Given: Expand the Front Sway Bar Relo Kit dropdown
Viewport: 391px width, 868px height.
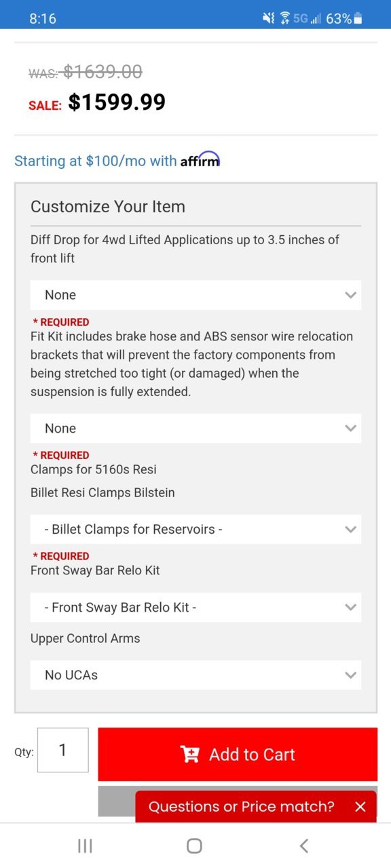Looking at the screenshot, I should pos(195,607).
